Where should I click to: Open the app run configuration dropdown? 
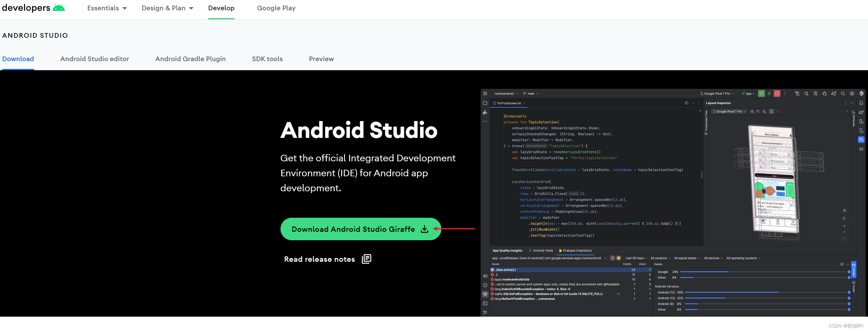point(748,94)
